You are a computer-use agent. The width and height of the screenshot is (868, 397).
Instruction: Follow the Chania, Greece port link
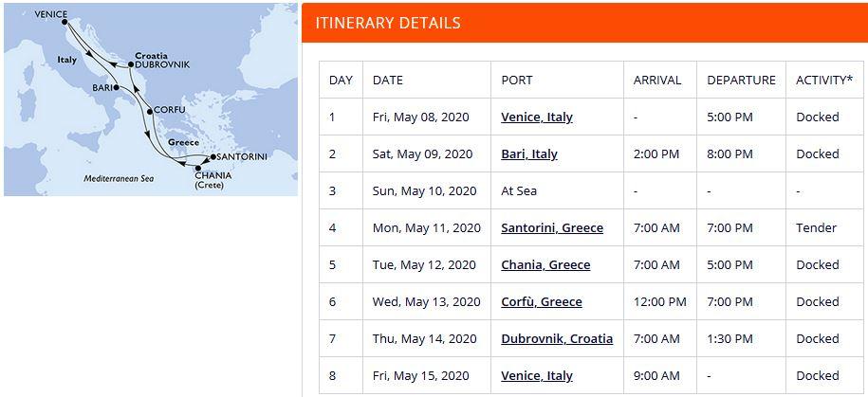(x=545, y=265)
